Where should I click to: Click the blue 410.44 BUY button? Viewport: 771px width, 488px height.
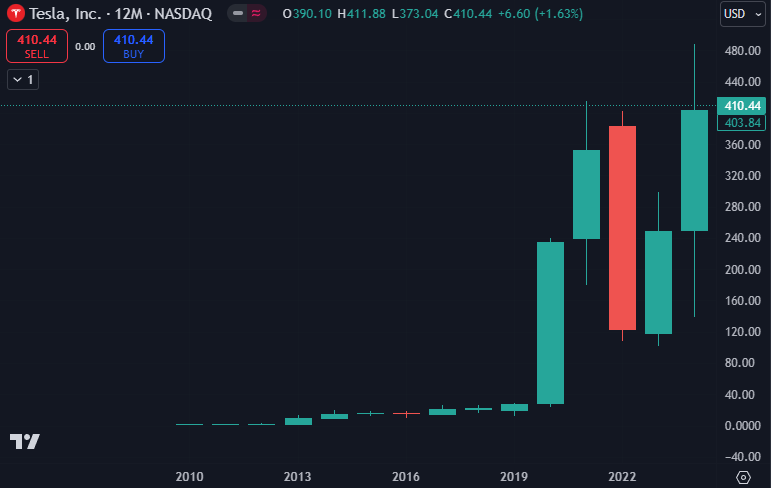tap(134, 46)
